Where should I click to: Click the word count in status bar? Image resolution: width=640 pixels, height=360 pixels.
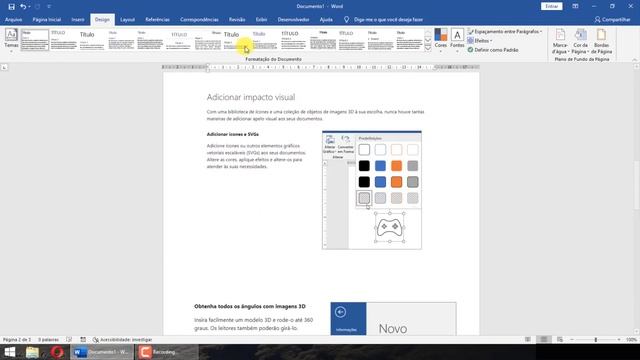pyautogui.click(x=49, y=340)
